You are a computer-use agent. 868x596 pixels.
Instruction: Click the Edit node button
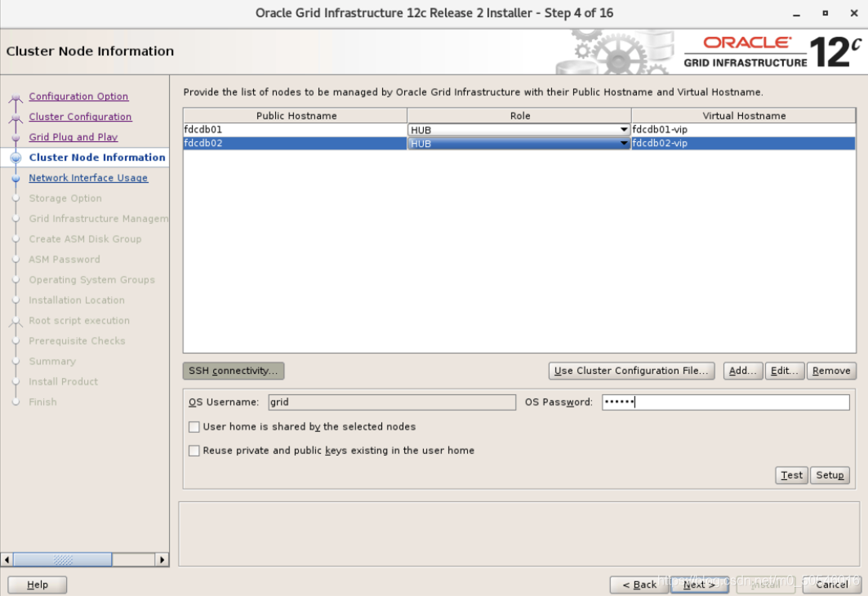(785, 371)
